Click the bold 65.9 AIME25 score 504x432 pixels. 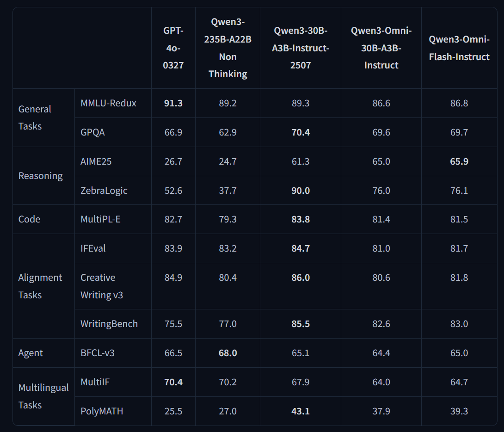(x=459, y=161)
